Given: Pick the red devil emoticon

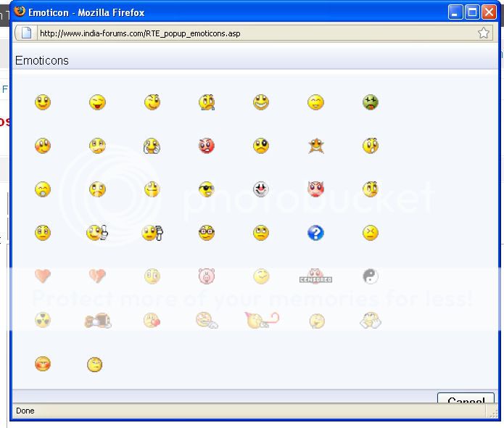Looking at the screenshot, I should pos(315,190).
